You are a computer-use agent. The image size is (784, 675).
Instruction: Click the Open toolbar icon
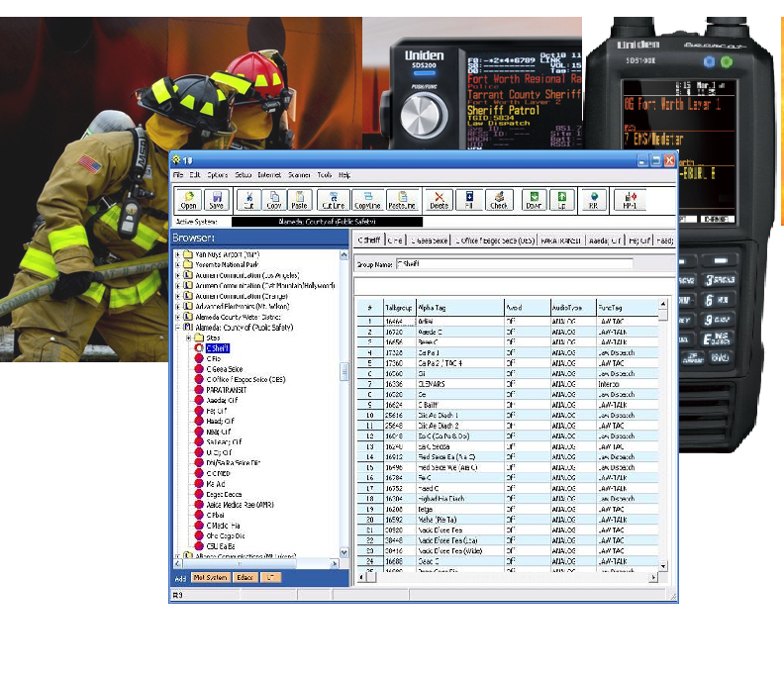pos(188,200)
